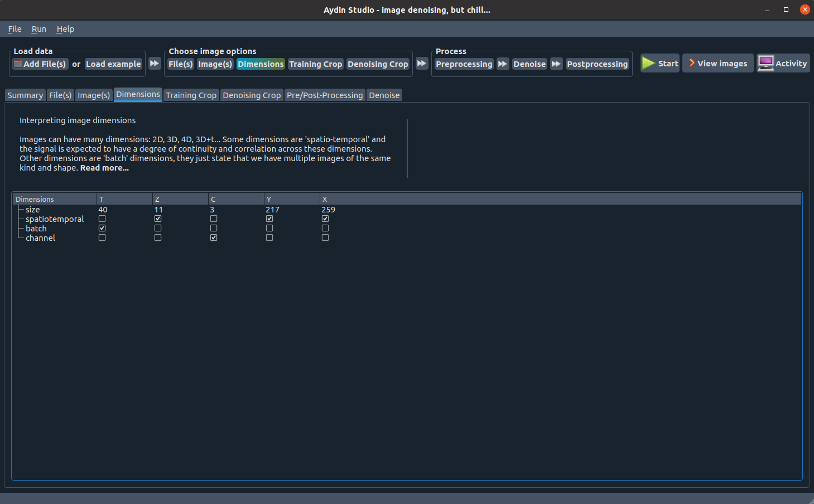Enable batch for Y dimension

[269, 228]
